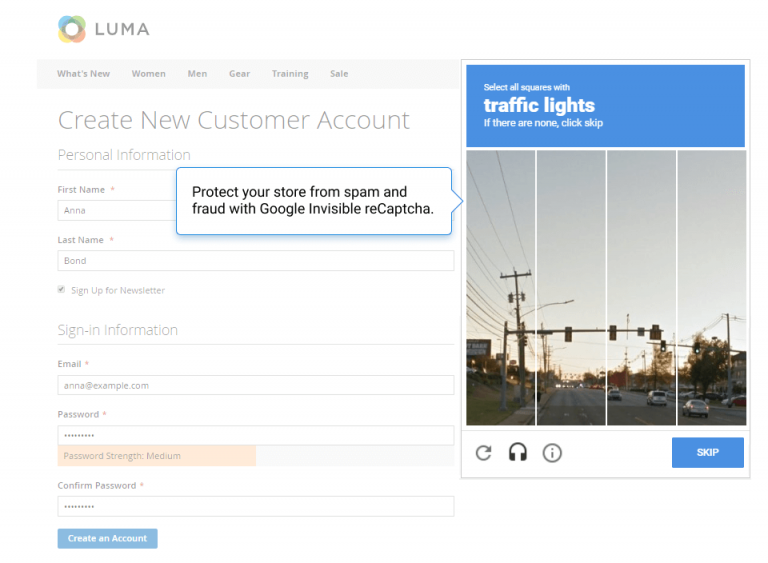Reload the captcha challenge
Screen dimensions: 768x563
coord(483,453)
